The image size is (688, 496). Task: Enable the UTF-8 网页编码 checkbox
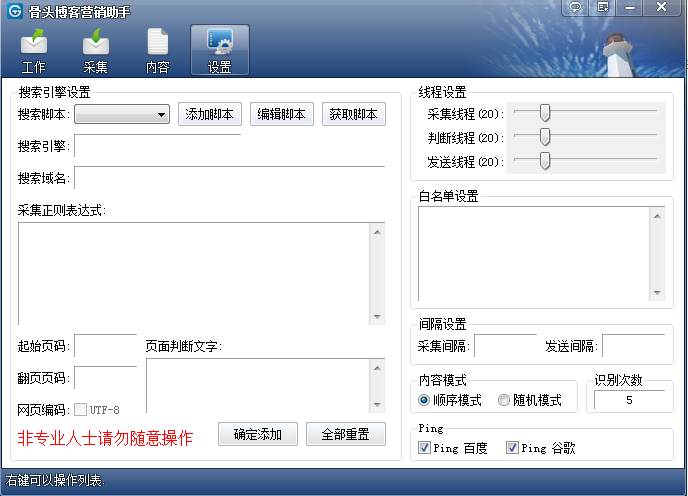coord(80,410)
